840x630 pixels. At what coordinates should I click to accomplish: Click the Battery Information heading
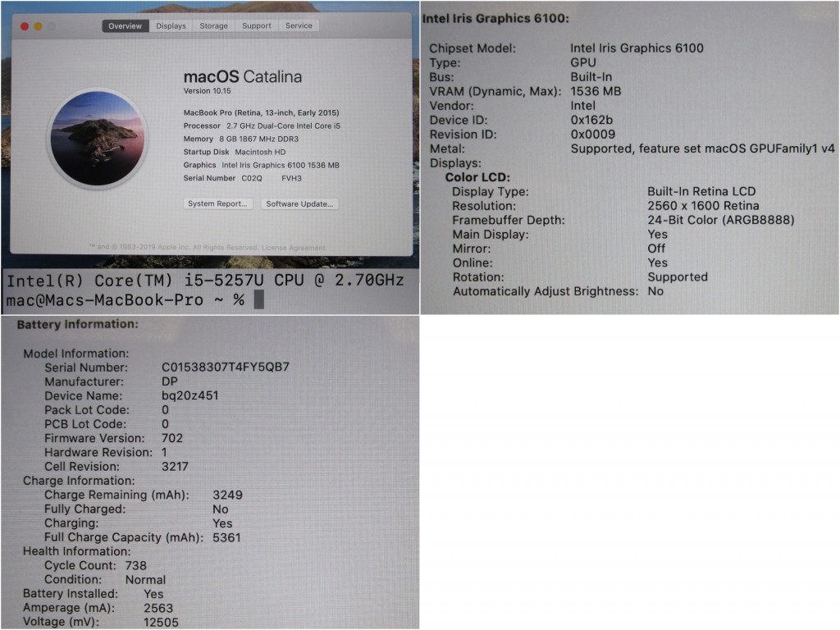tap(78, 324)
